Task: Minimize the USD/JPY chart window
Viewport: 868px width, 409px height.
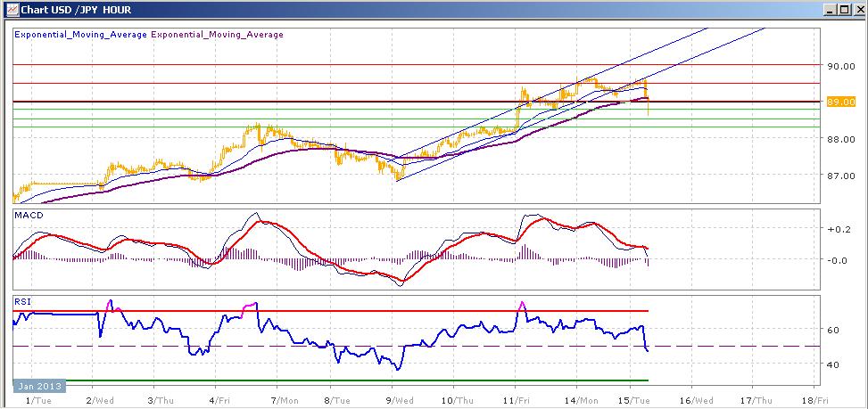Action: [x=831, y=10]
